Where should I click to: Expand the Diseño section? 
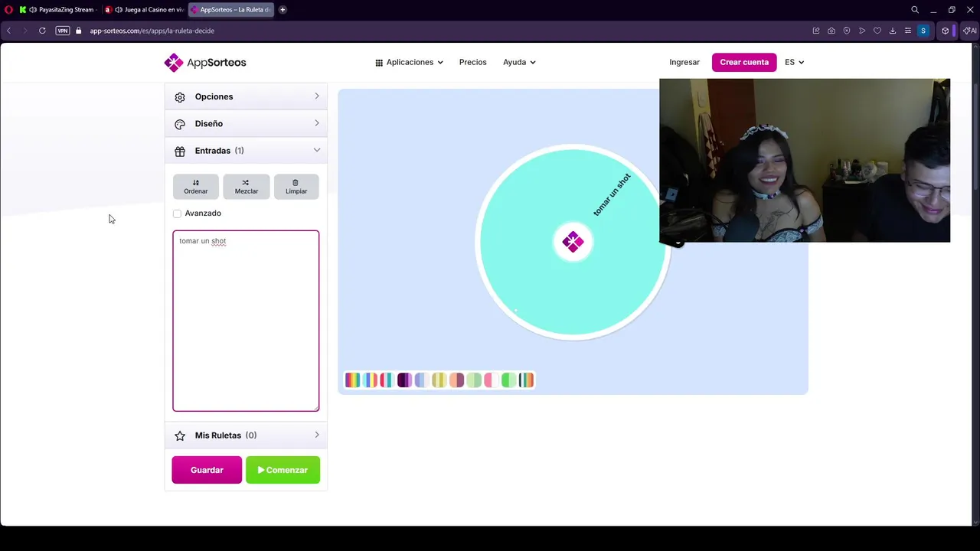click(246, 123)
